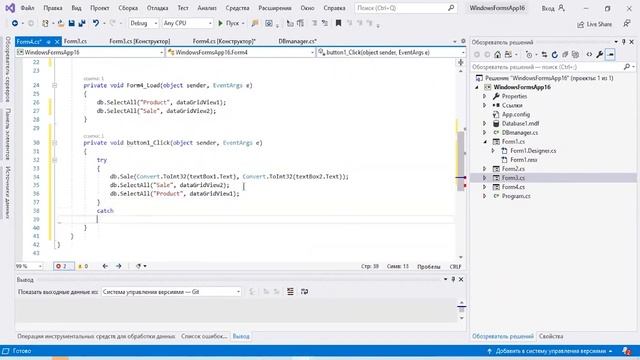
Task: Pin the Solution Explorer panel with the pushpin
Action: pos(624,42)
